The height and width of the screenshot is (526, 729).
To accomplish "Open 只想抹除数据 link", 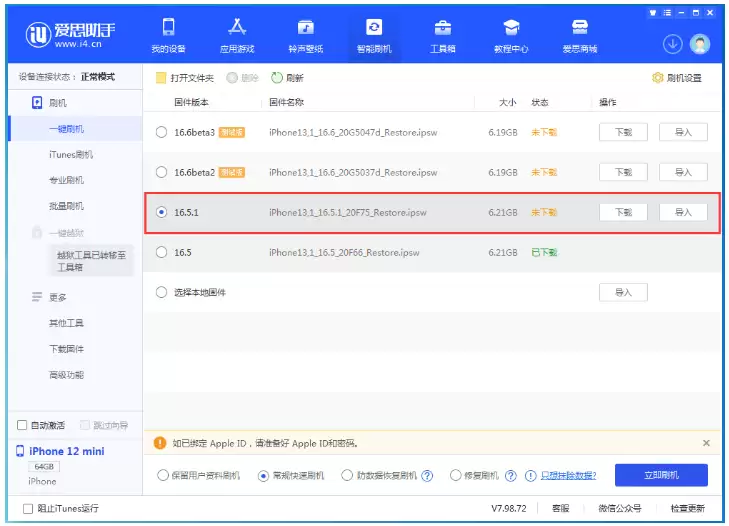I will pyautogui.click(x=568, y=475).
